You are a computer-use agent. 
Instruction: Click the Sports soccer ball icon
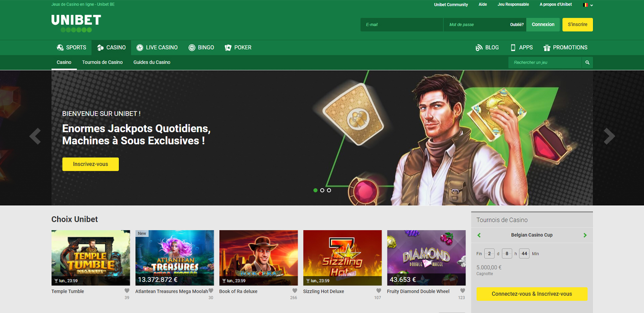(x=60, y=48)
